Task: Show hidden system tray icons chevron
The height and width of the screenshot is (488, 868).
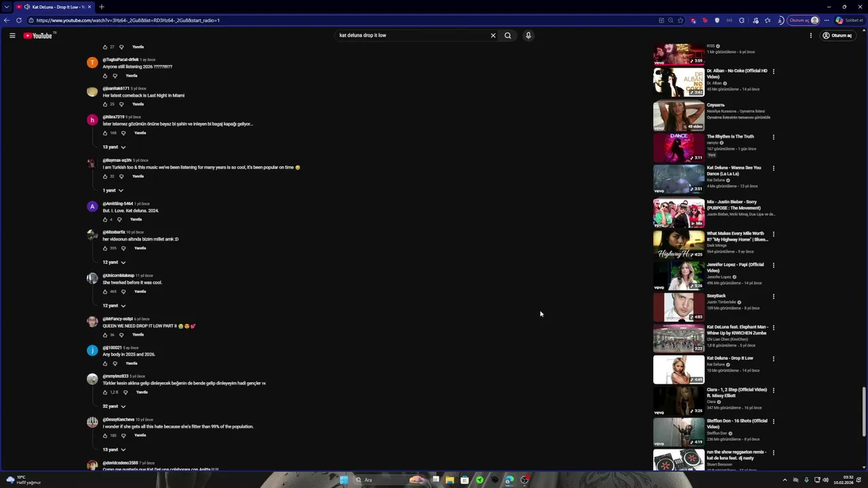Action: click(785, 480)
